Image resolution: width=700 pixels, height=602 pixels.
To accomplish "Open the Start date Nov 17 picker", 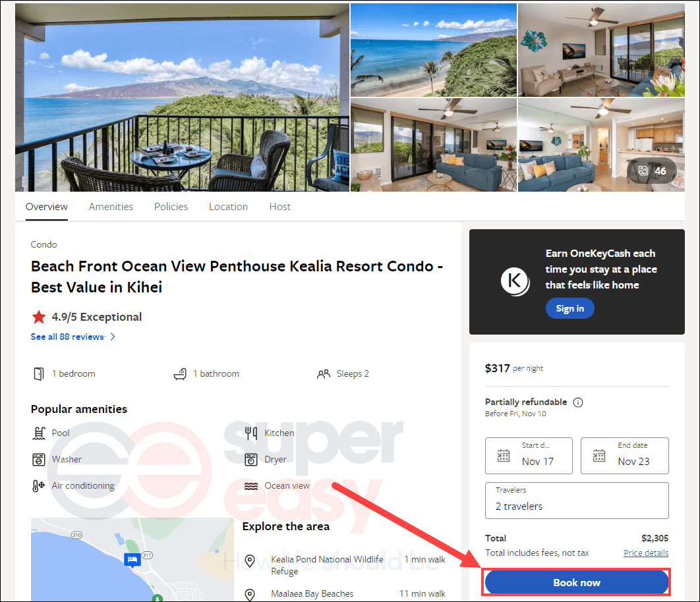I will 529,456.
